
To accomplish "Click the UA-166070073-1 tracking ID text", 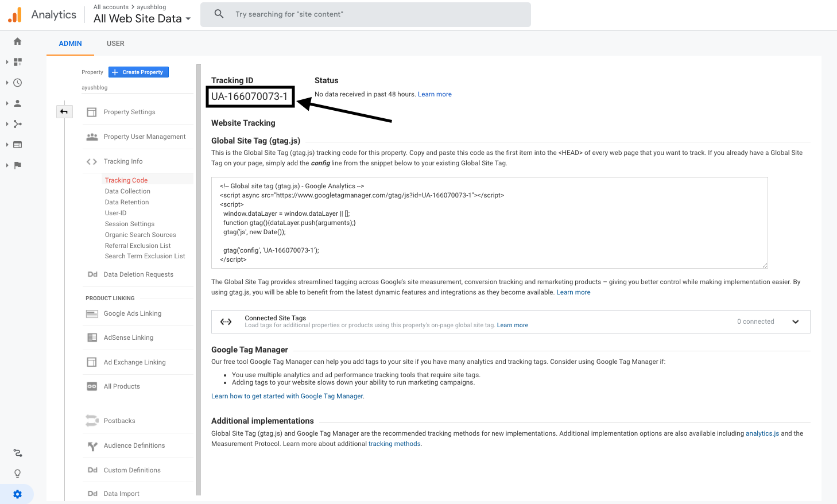I will click(249, 96).
